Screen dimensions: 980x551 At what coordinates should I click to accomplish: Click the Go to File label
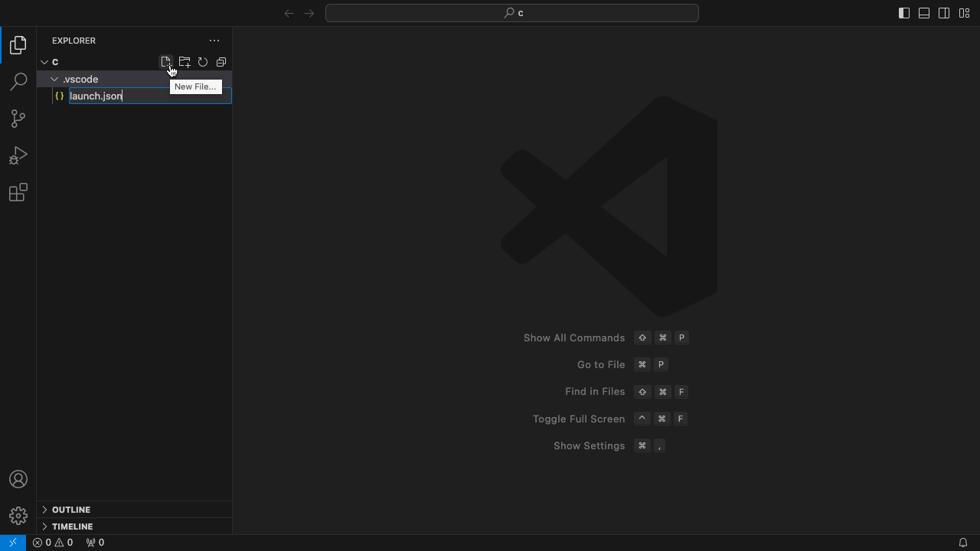click(601, 364)
